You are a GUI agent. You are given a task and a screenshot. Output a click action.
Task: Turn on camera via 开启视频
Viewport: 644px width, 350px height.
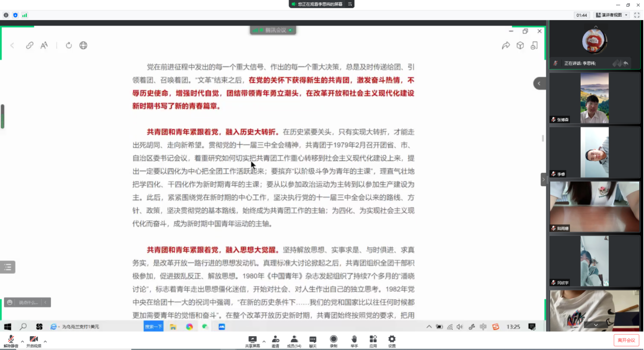pyautogui.click(x=33, y=341)
